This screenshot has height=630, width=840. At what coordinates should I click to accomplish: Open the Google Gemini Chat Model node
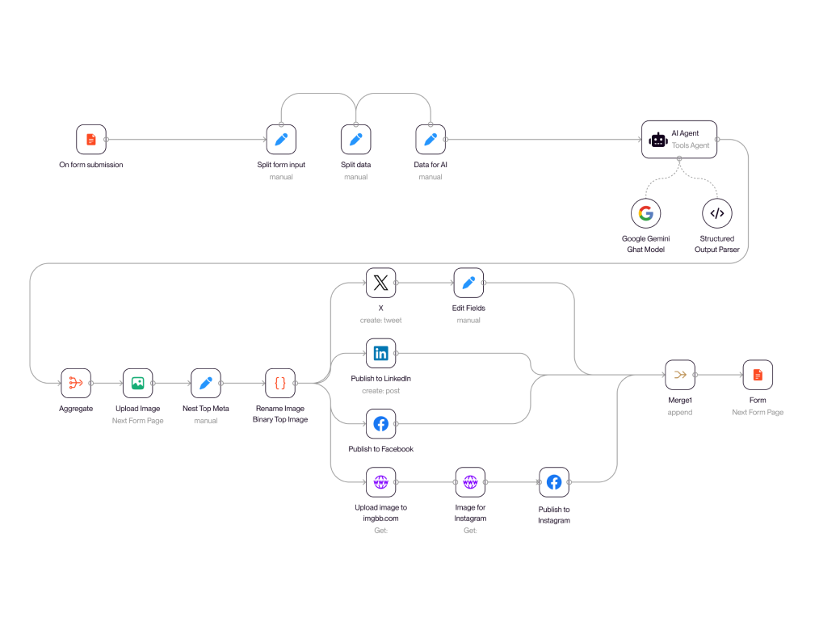coord(645,213)
